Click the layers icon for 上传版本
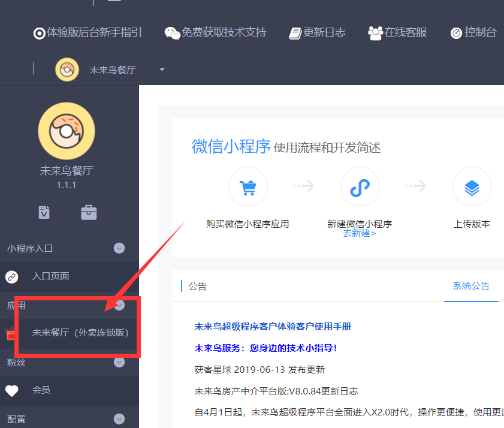 click(472, 186)
